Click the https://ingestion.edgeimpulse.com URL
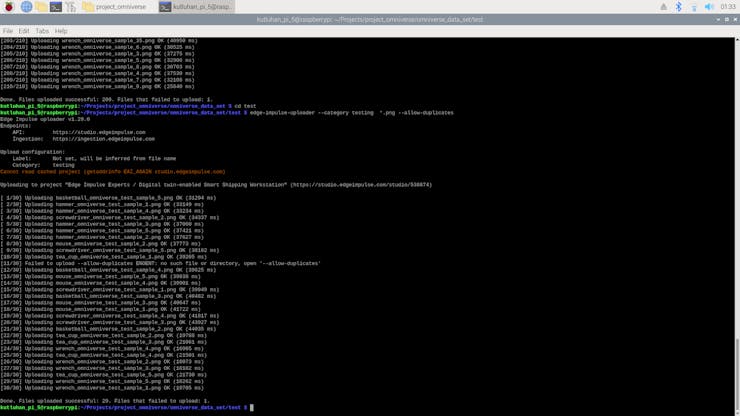This screenshot has width=740, height=416. coord(103,139)
